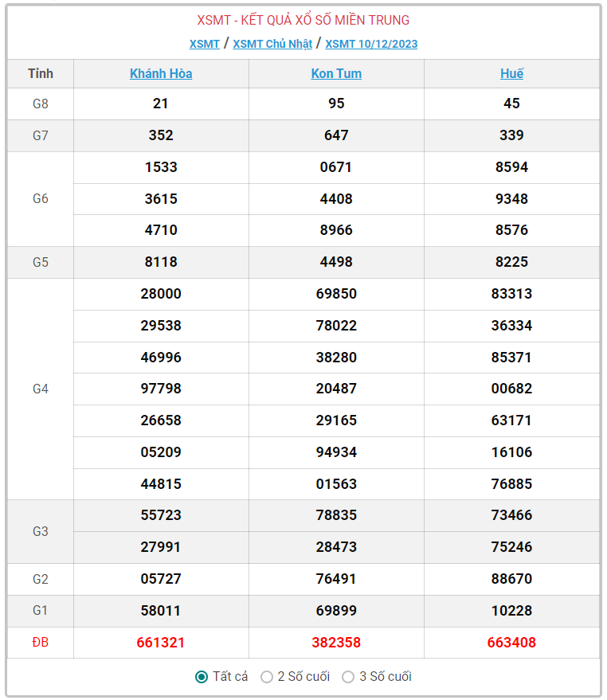Click Huế G7 number 339
This screenshot has width=607, height=700.
[511, 135]
